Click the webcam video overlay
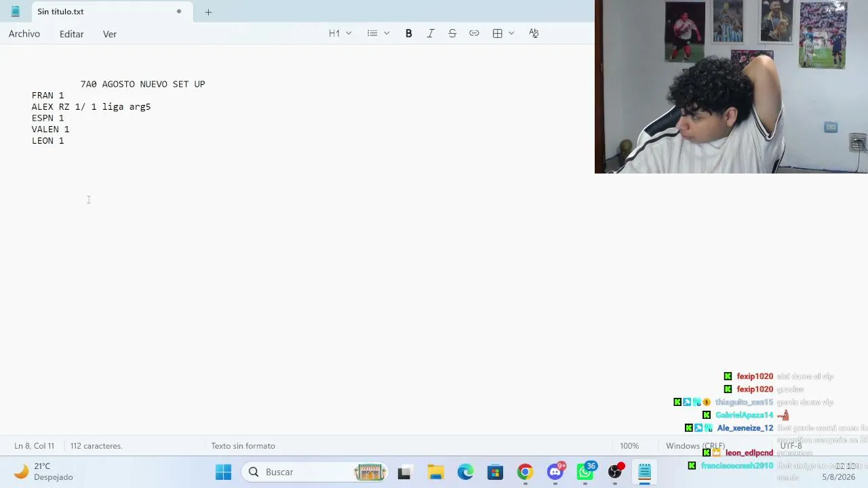The height and width of the screenshot is (488, 868). point(731,87)
